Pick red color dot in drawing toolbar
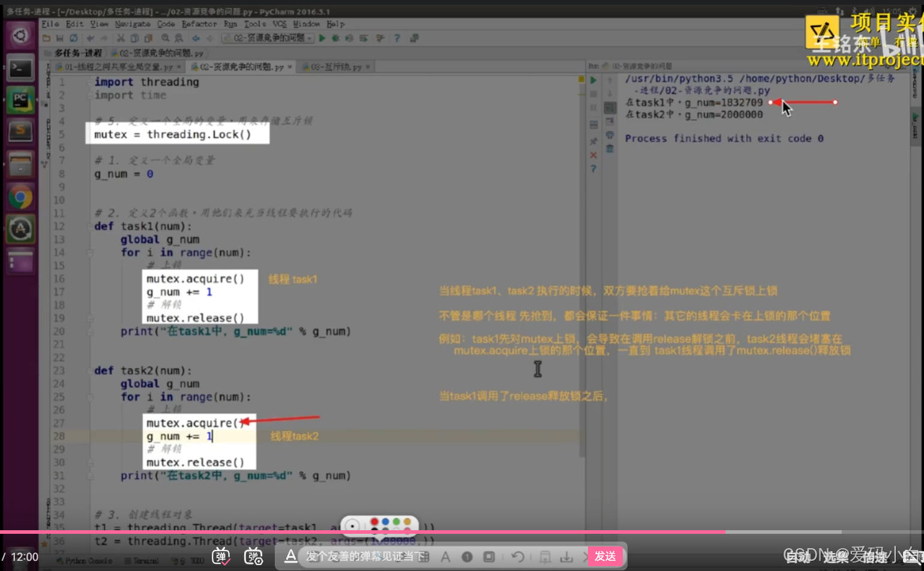This screenshot has width=924, height=571. [x=374, y=522]
